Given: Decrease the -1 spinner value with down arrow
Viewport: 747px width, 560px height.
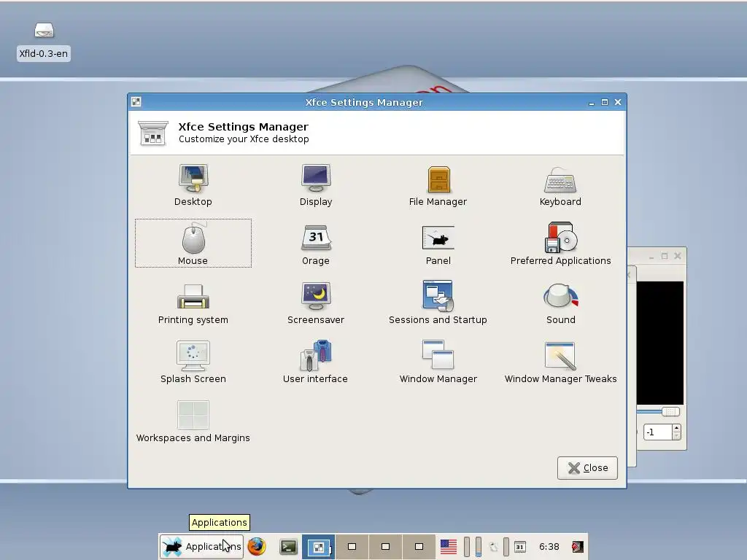Looking at the screenshot, I should pyautogui.click(x=676, y=436).
